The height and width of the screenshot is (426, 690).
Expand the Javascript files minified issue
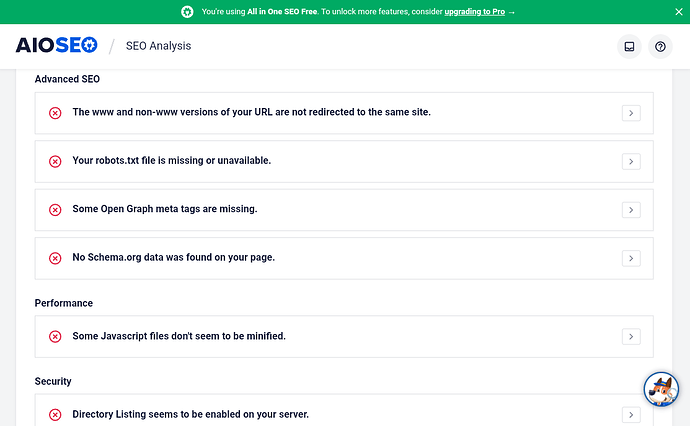(631, 337)
